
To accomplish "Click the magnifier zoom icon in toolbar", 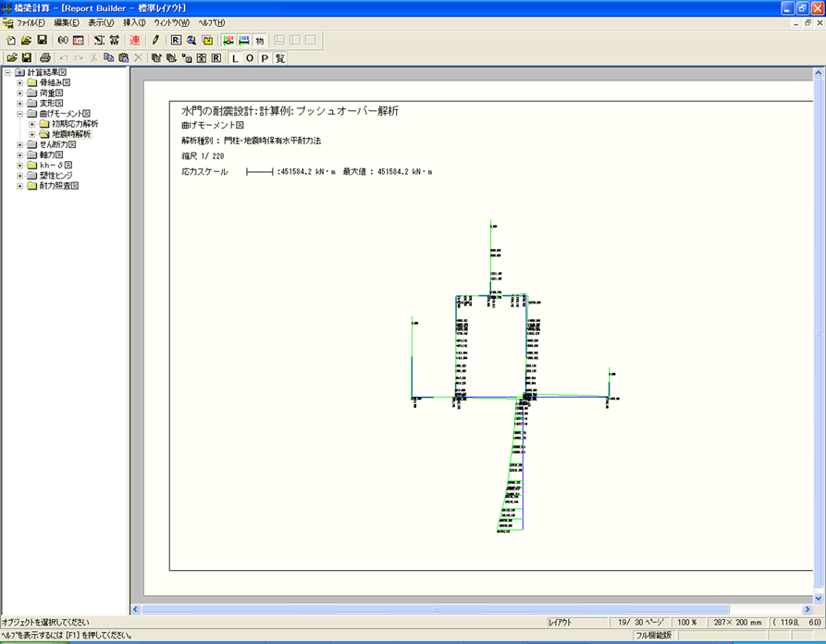I will (x=191, y=40).
